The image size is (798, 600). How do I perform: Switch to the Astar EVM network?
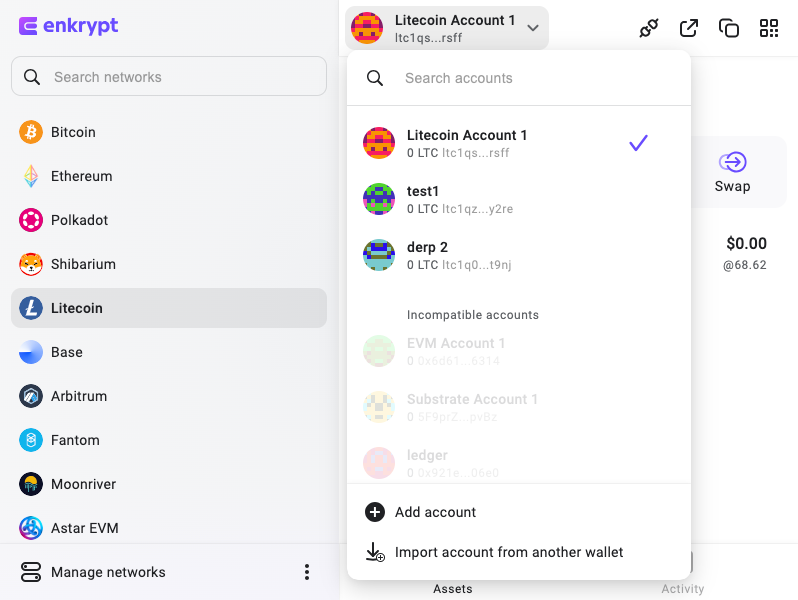[169, 528]
